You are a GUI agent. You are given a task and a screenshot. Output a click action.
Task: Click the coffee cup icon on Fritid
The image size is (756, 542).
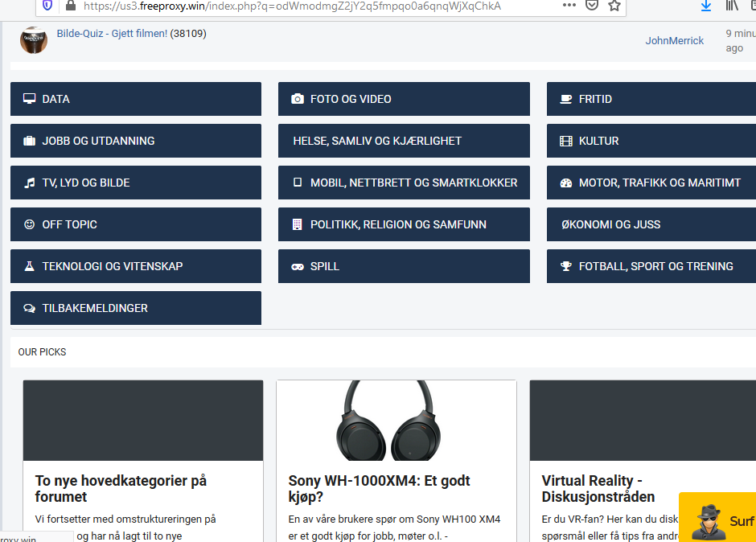pyautogui.click(x=565, y=99)
